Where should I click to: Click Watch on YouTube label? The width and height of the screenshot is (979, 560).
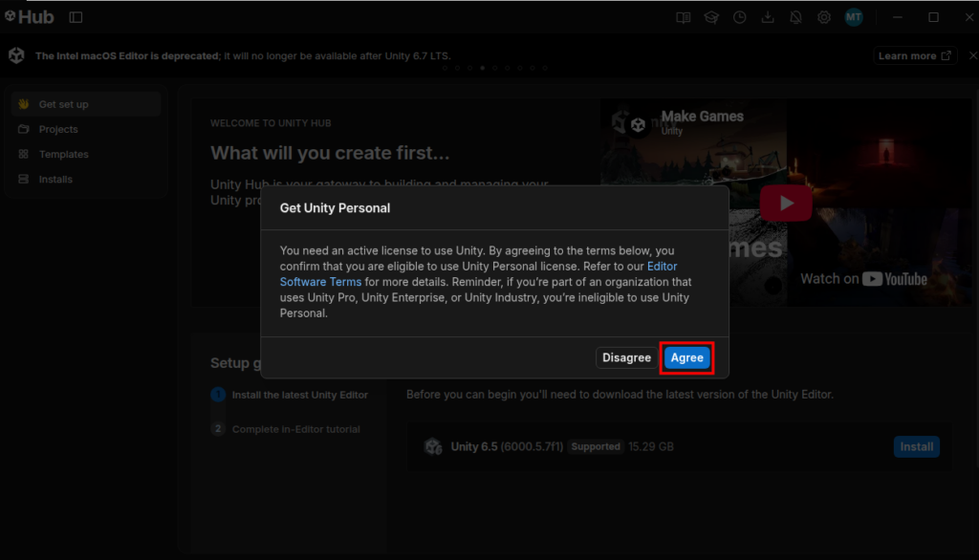coord(863,279)
